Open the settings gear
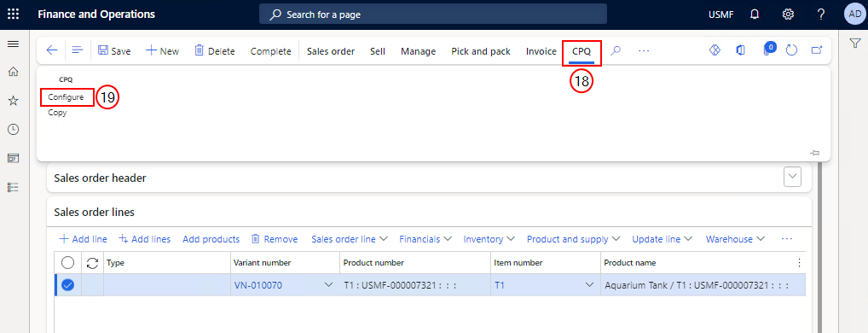 (789, 15)
